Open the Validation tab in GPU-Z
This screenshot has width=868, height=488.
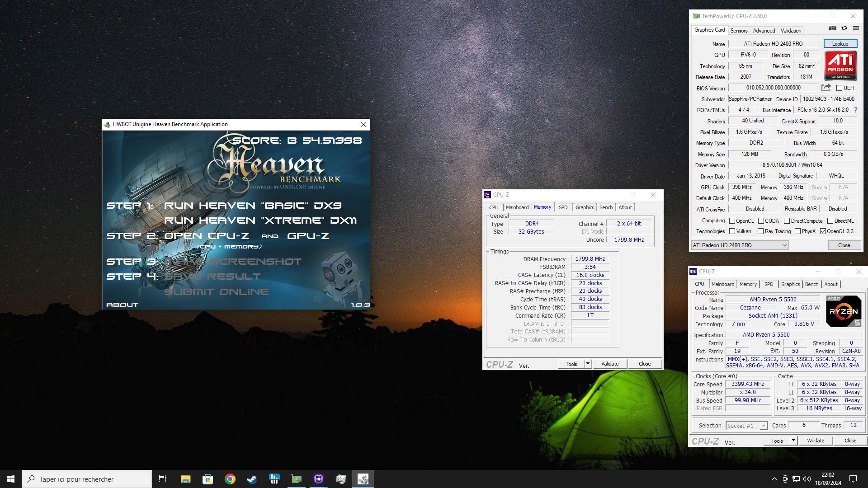791,31
